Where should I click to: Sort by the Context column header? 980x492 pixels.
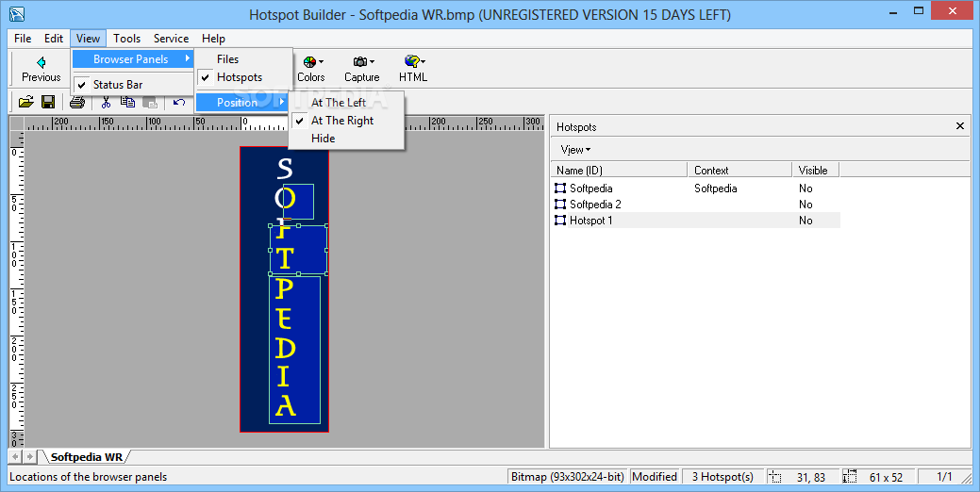pyautogui.click(x=740, y=170)
